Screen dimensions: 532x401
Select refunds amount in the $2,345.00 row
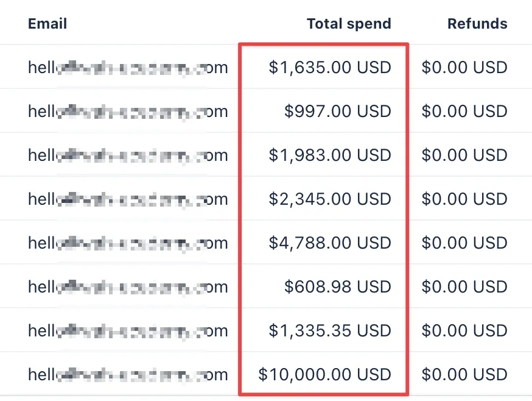[x=464, y=199]
